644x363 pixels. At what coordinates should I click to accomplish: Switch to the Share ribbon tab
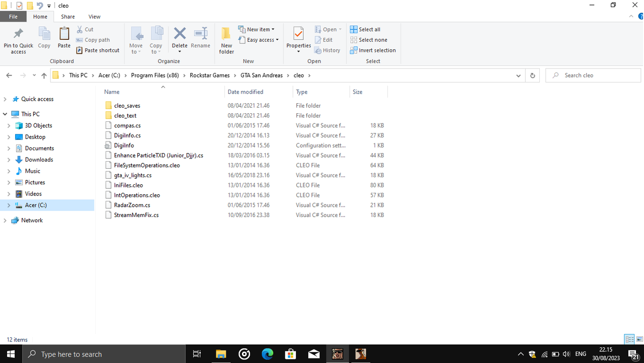pos(68,17)
